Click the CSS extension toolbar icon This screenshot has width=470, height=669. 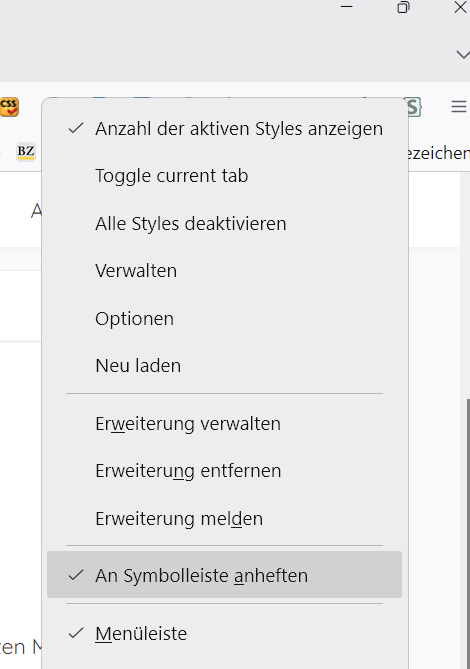click(x=9, y=107)
